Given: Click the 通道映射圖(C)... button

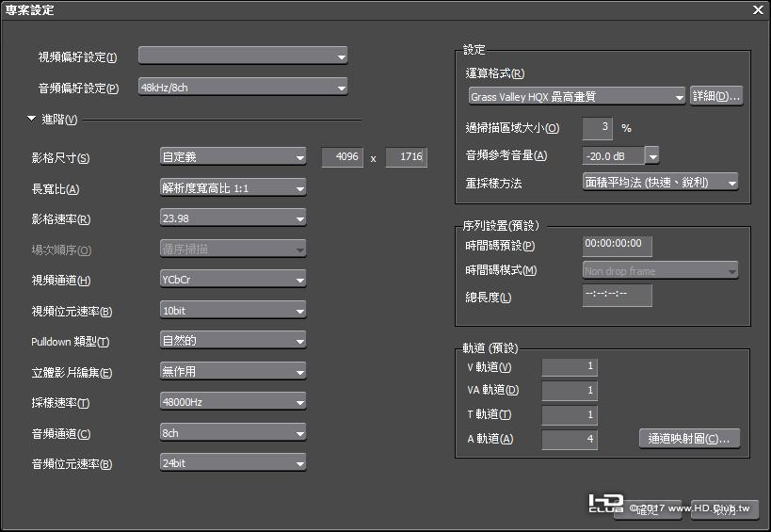Looking at the screenshot, I should pos(689,438).
